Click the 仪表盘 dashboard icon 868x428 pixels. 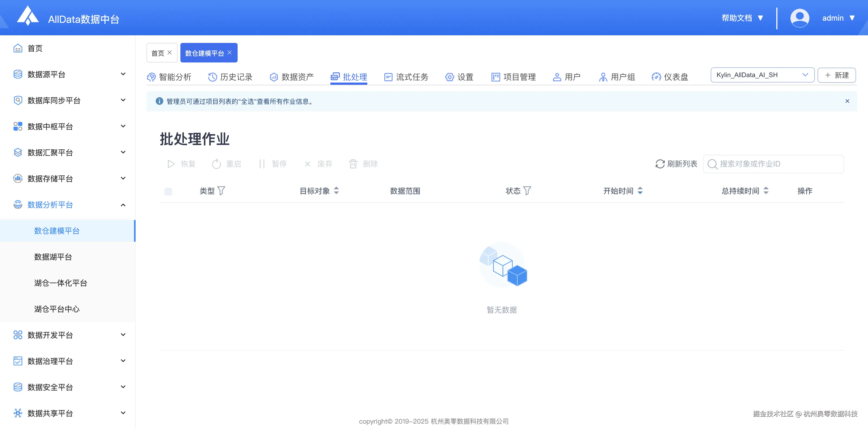coord(656,77)
